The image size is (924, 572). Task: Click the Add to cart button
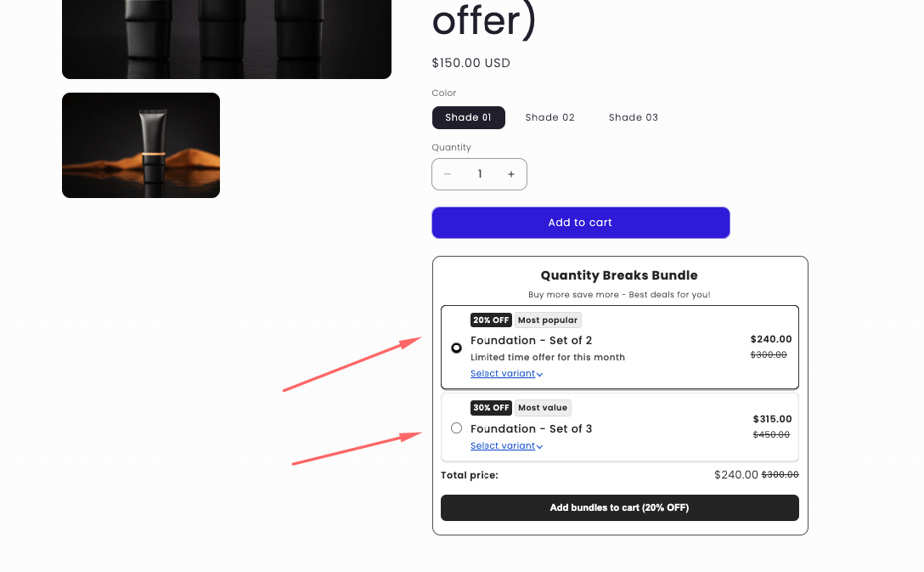[x=580, y=223]
